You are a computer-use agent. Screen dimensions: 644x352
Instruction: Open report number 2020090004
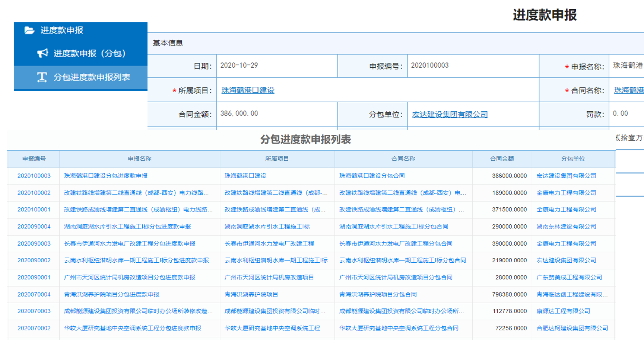(x=34, y=227)
